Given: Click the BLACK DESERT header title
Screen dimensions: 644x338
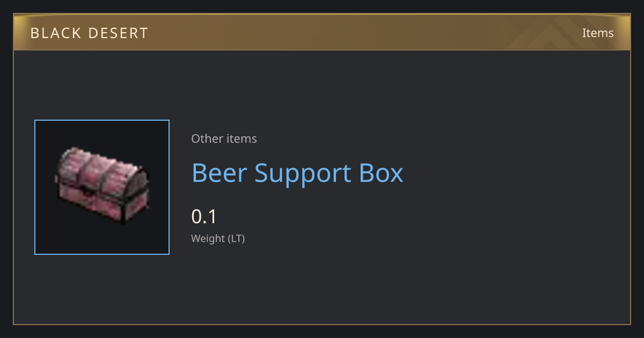Looking at the screenshot, I should (89, 33).
